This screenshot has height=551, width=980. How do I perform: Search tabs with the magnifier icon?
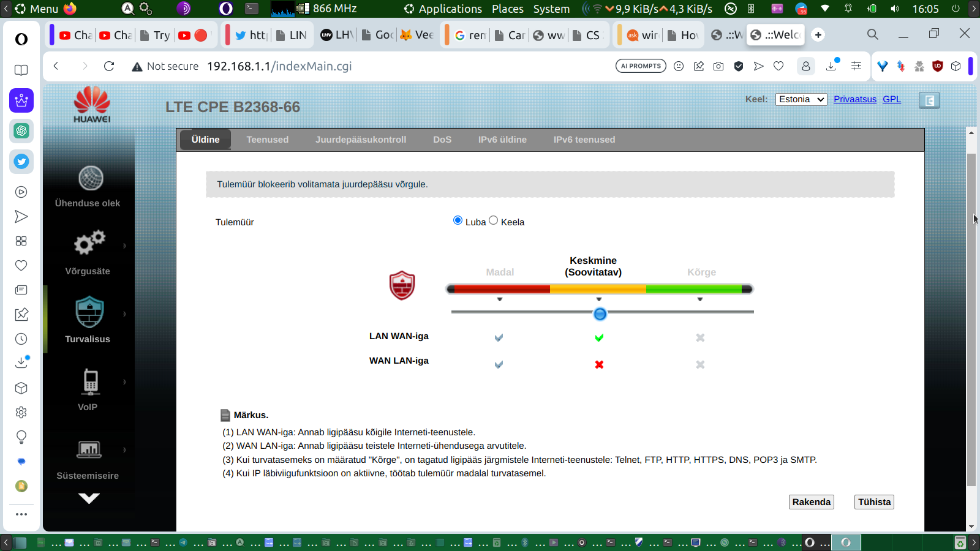(873, 34)
